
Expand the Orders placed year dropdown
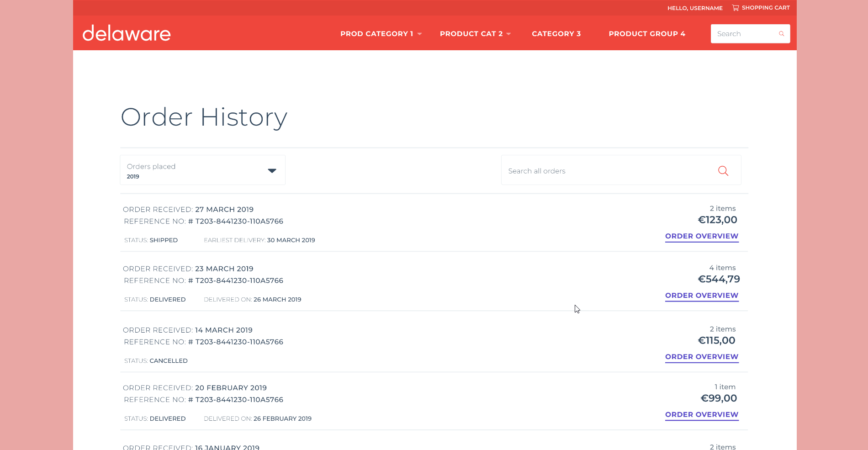coord(272,170)
